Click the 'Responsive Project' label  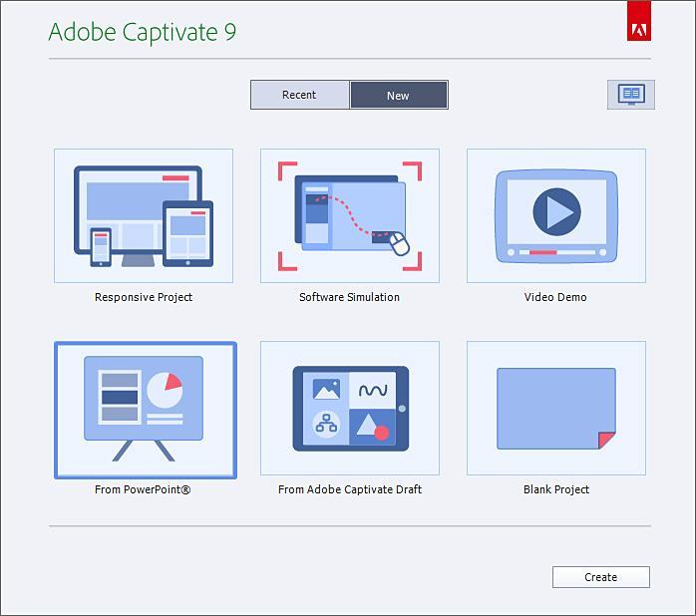pos(144,297)
